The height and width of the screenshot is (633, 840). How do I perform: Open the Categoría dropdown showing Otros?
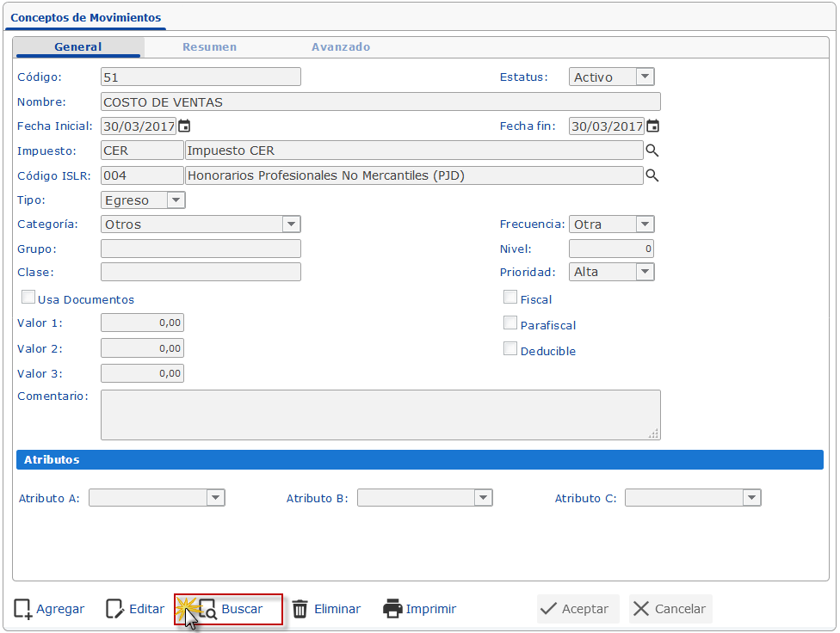point(201,224)
